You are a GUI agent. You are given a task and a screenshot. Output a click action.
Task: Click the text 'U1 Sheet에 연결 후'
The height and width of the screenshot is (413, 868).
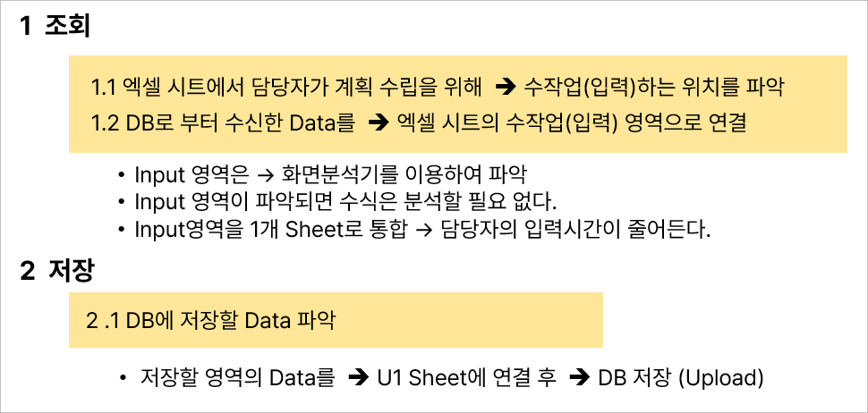point(466,378)
